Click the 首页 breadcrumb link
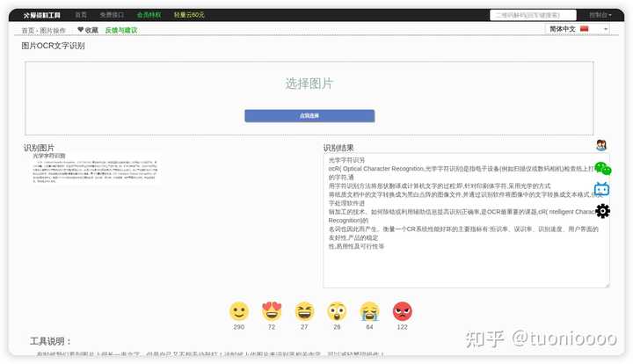The image size is (633, 364). (x=28, y=30)
